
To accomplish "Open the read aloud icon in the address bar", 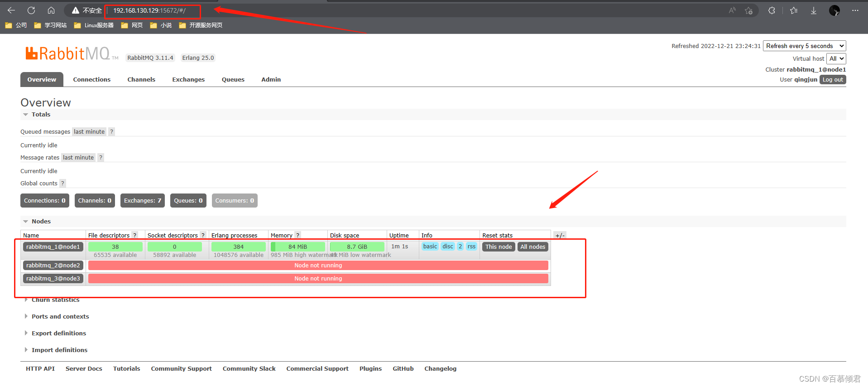I will [x=732, y=10].
